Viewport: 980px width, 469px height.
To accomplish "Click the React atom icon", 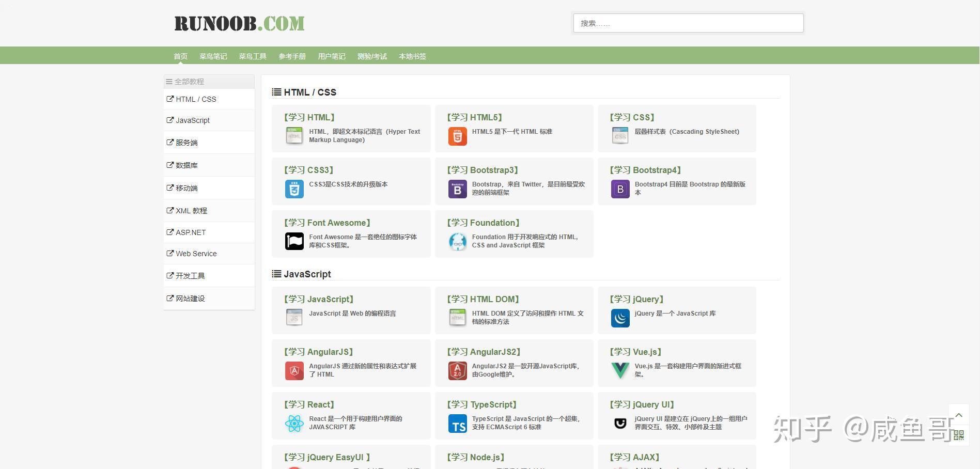I will tap(294, 424).
